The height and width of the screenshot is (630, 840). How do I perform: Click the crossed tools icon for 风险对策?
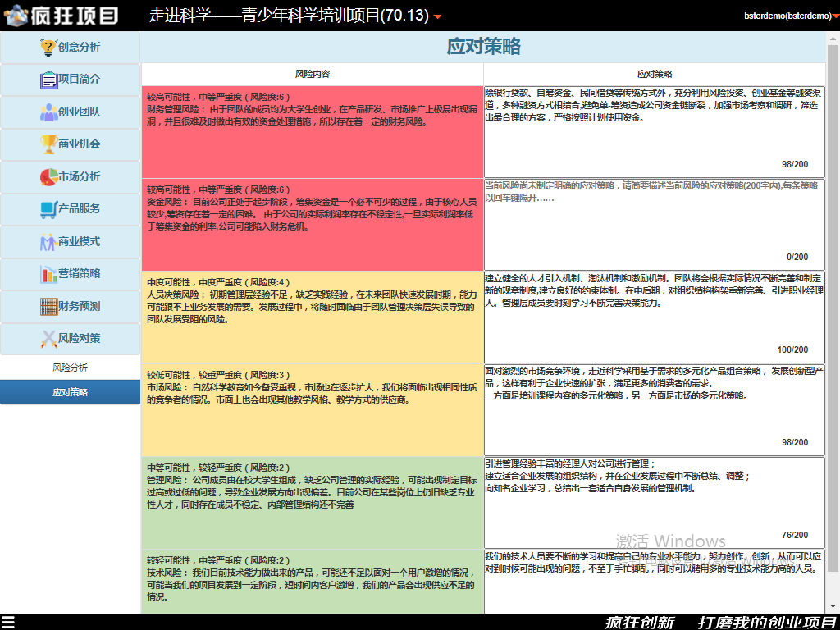click(x=48, y=339)
